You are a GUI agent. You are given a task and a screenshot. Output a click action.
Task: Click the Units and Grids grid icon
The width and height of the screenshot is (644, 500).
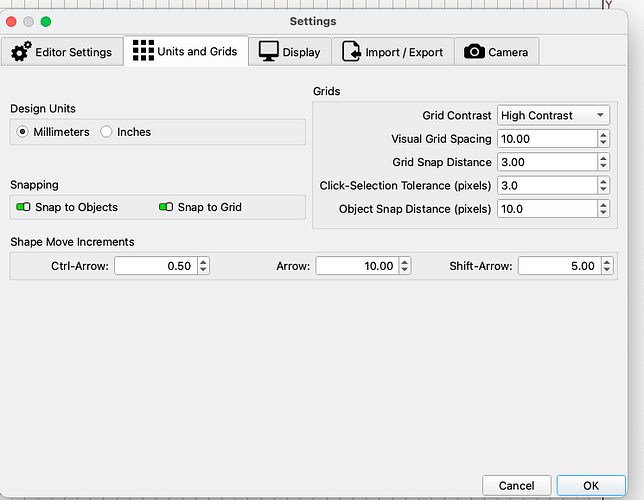[142, 51]
